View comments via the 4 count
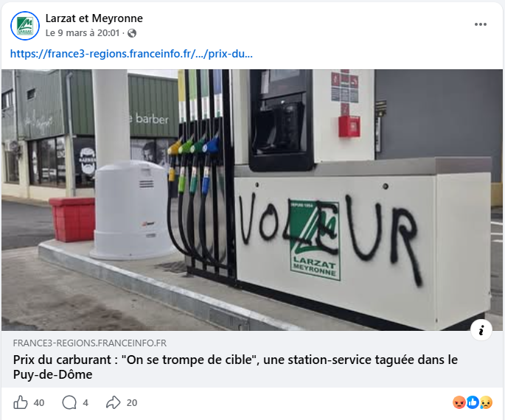Image resolution: width=505 pixels, height=420 pixels. coord(86,402)
